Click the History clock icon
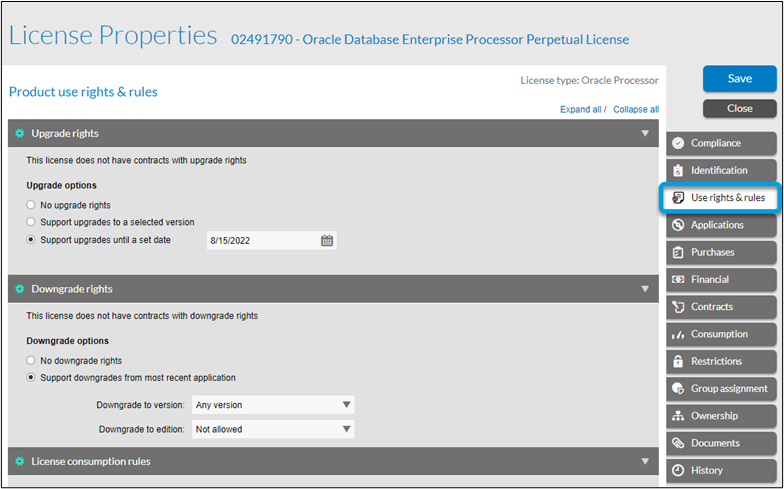 tap(678, 470)
